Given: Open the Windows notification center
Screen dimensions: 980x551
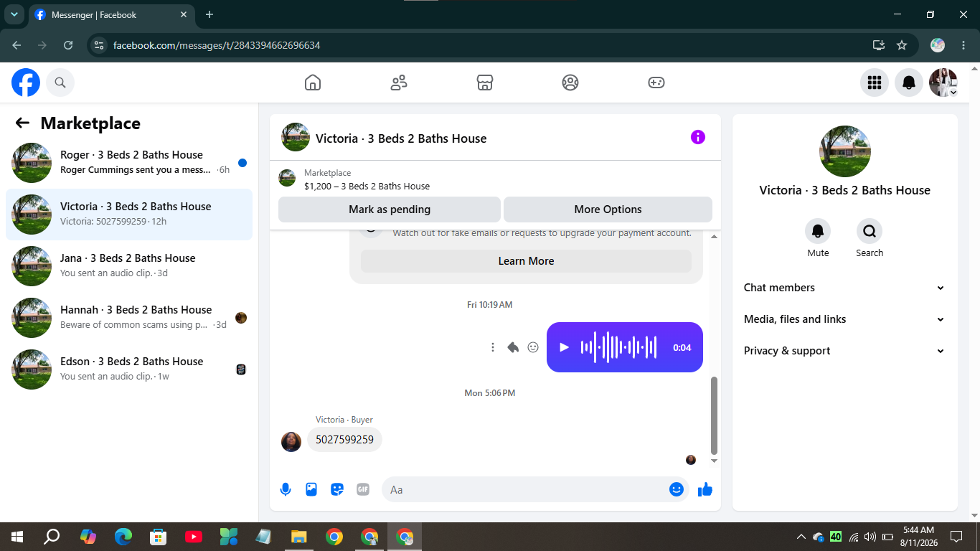Looking at the screenshot, I should (956, 537).
